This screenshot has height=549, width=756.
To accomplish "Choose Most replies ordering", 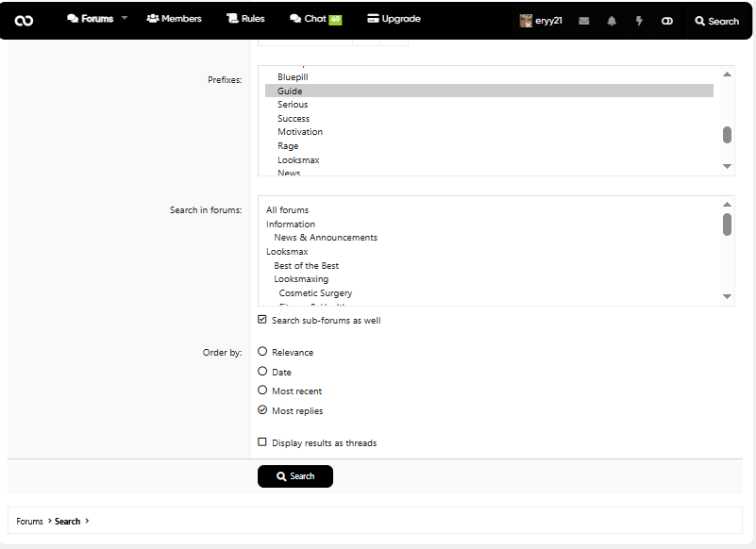I will [x=262, y=409].
